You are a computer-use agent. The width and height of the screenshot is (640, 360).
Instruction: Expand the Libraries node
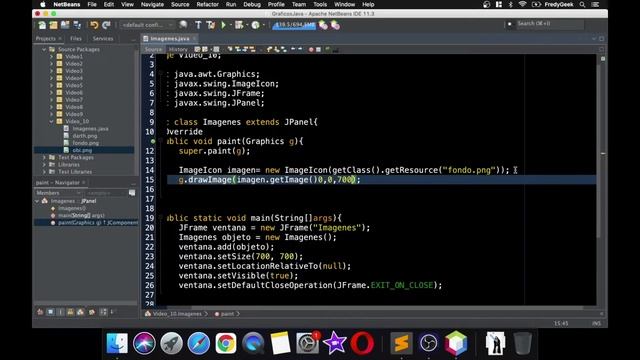[x=44, y=164]
